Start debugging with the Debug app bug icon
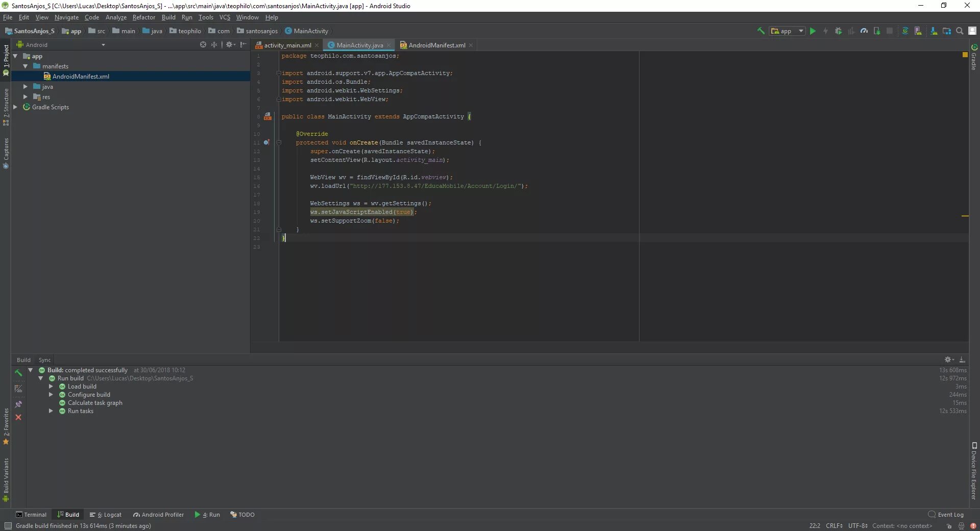 pyautogui.click(x=838, y=31)
